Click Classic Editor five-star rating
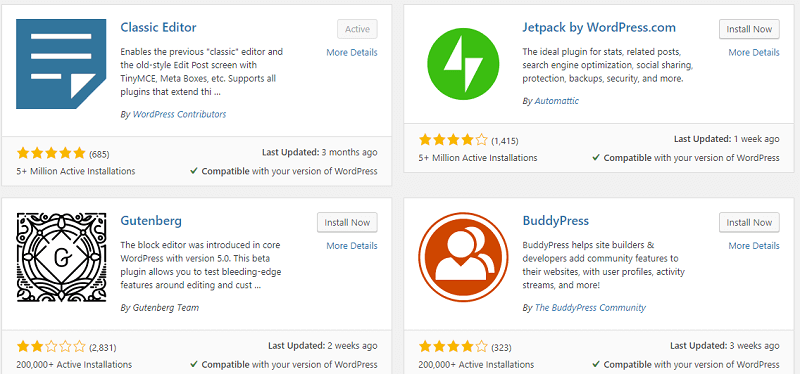Screen dimensions: 800x374 (x=51, y=153)
